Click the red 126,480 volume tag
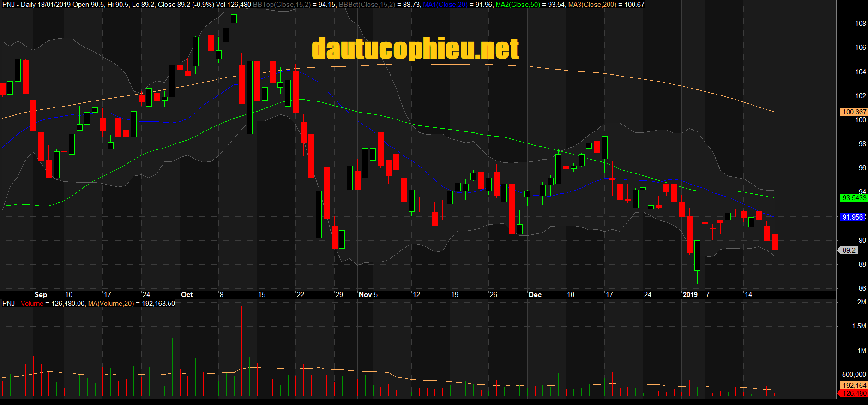Image resolution: width=868 pixels, height=405 pixels. pos(854,393)
